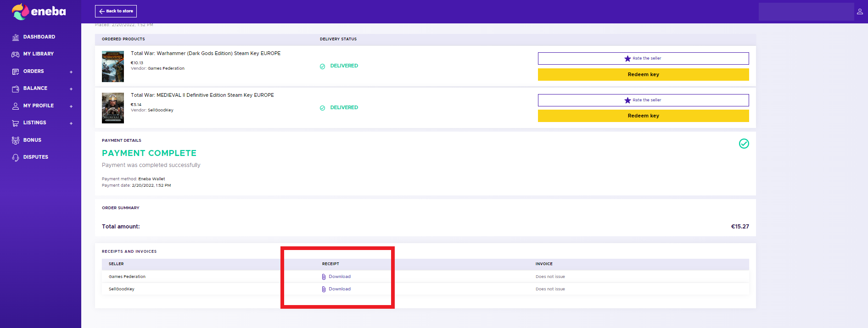The width and height of the screenshot is (868, 328).
Task: Expand the Balance submenu
Action: pos(71,89)
